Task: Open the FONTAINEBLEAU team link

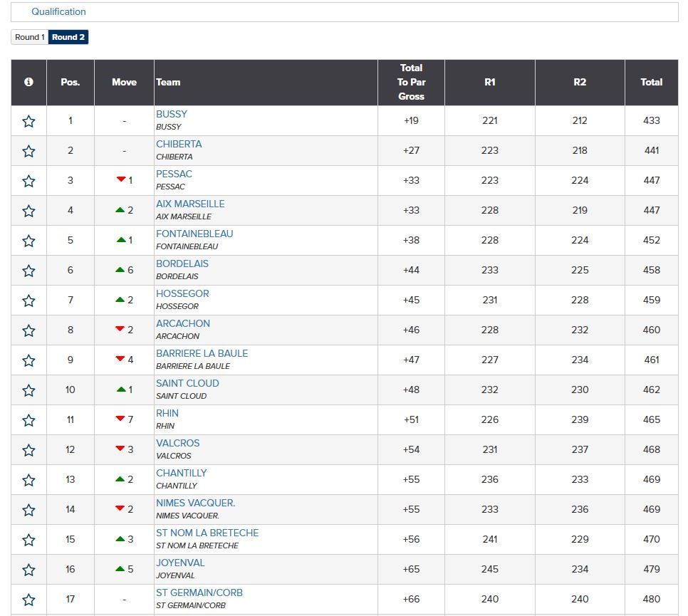Action: click(x=195, y=234)
